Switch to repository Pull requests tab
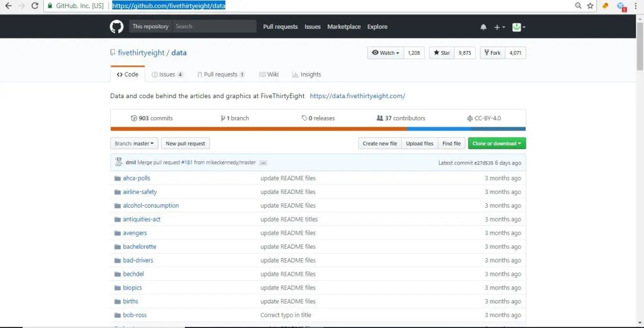Viewport: 644px width, 328px height. (x=221, y=74)
